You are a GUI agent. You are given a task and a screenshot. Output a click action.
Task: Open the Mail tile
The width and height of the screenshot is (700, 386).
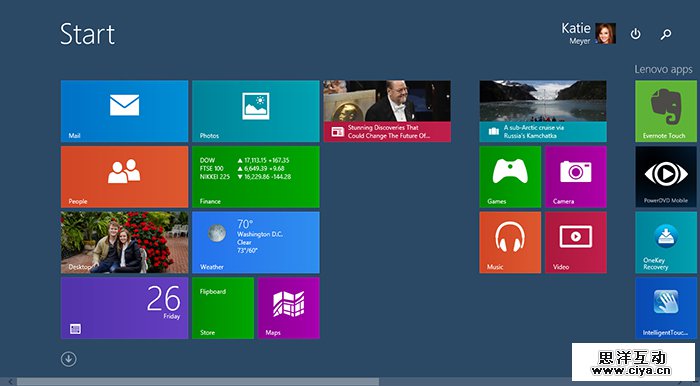tap(124, 111)
